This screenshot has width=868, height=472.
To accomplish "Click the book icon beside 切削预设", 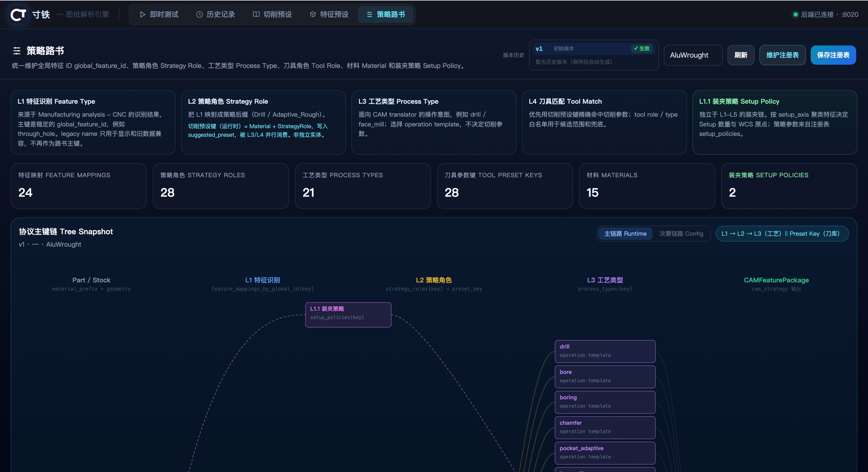I will click(x=256, y=14).
